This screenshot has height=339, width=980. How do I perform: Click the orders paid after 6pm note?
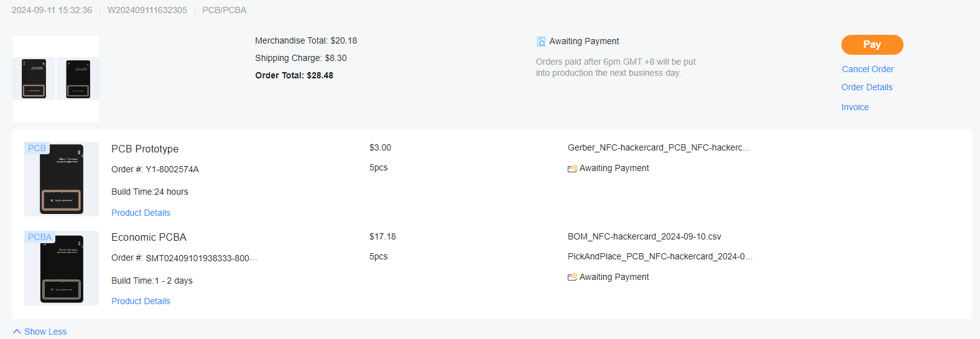tap(616, 67)
